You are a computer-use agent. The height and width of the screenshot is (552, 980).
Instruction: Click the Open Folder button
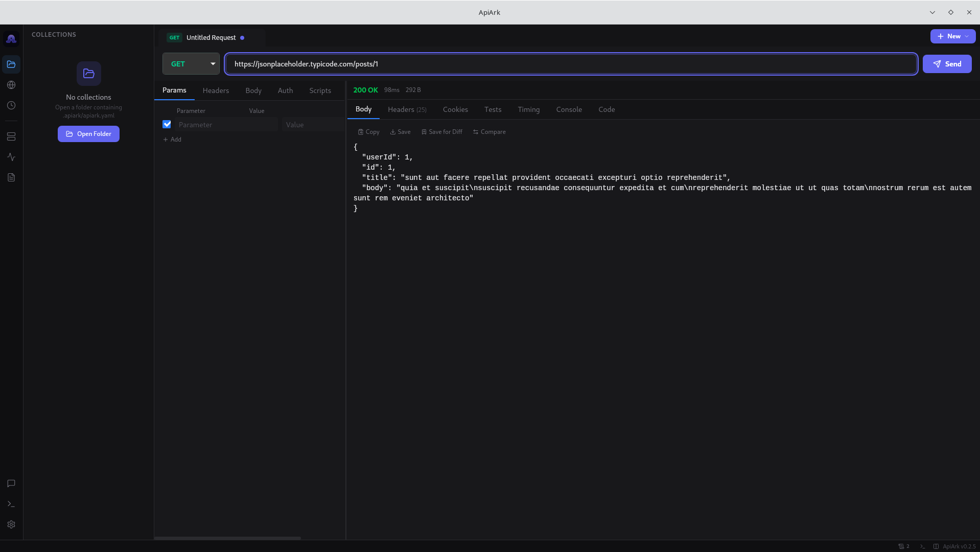[88, 133]
